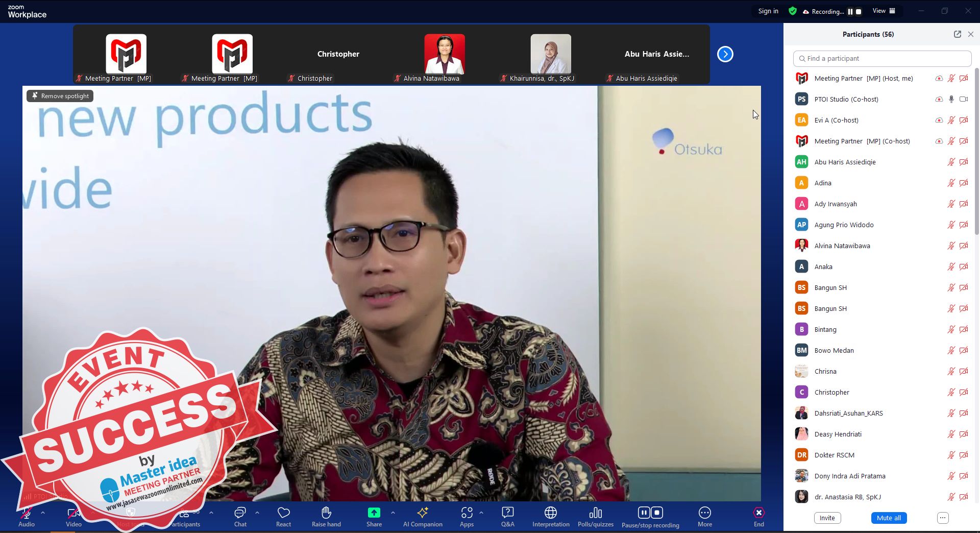This screenshot has height=533, width=980.
Task: Raise hand in the meeting
Action: [x=326, y=516]
